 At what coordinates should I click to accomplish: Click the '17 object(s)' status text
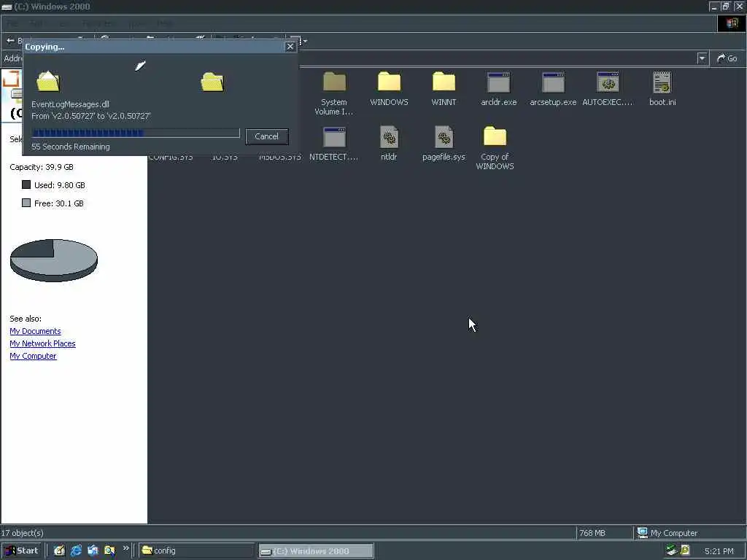click(x=23, y=533)
